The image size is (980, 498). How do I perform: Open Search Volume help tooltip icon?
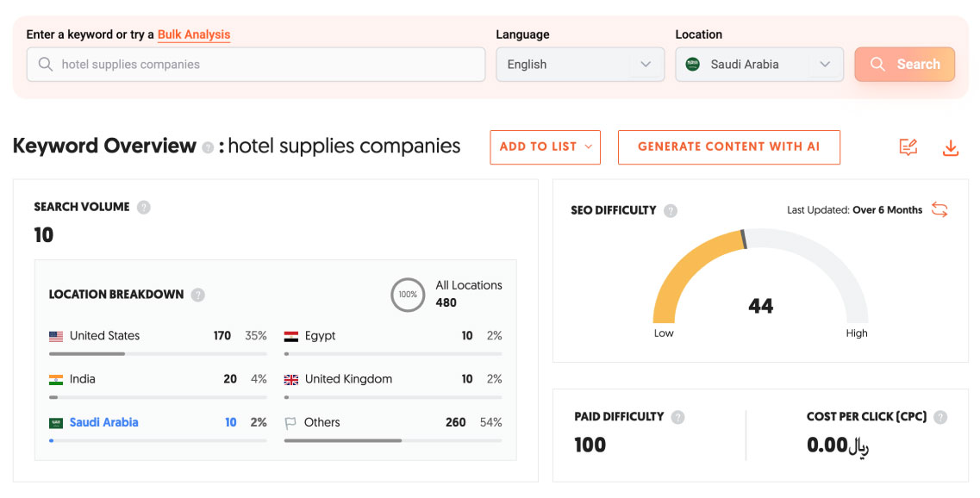click(144, 207)
